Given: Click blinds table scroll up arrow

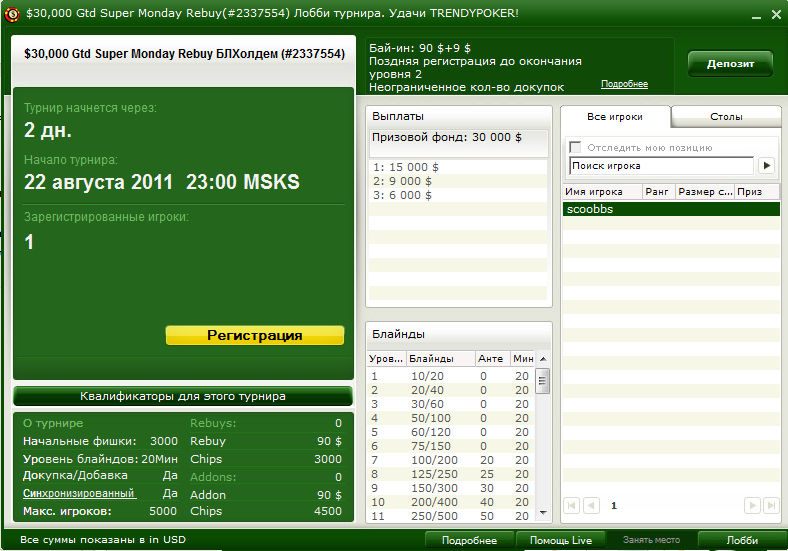Looking at the screenshot, I should 543,359.
